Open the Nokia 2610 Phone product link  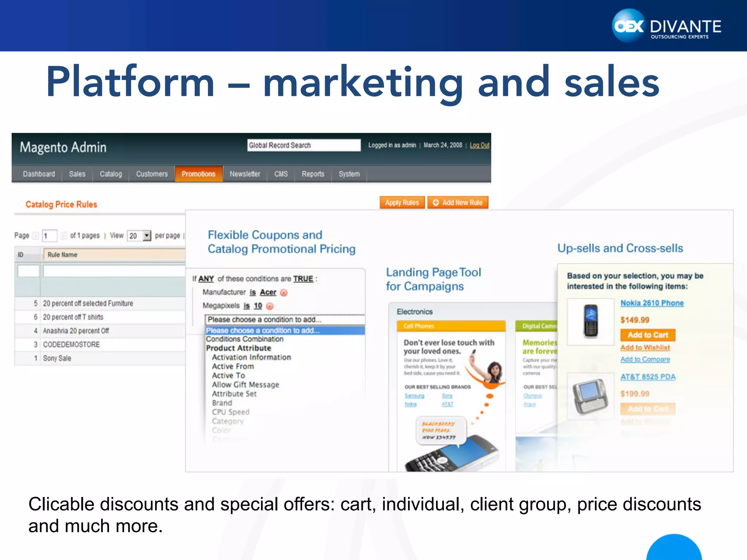[652, 303]
